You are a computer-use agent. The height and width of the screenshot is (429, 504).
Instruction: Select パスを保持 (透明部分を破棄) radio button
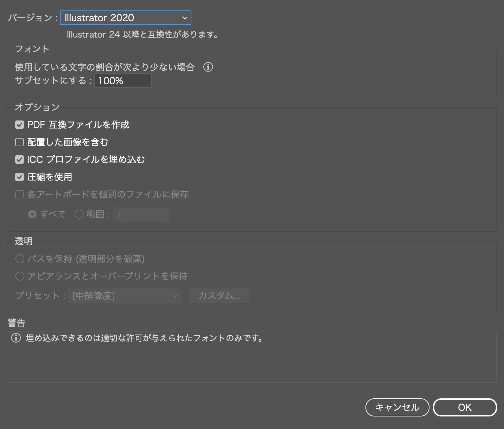[20, 259]
